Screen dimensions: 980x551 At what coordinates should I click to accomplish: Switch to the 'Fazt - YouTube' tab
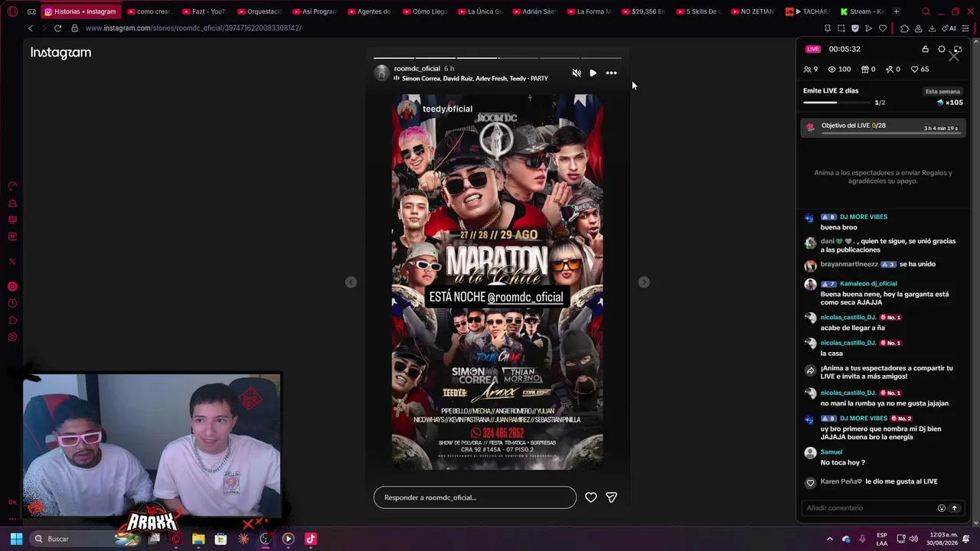(x=204, y=11)
